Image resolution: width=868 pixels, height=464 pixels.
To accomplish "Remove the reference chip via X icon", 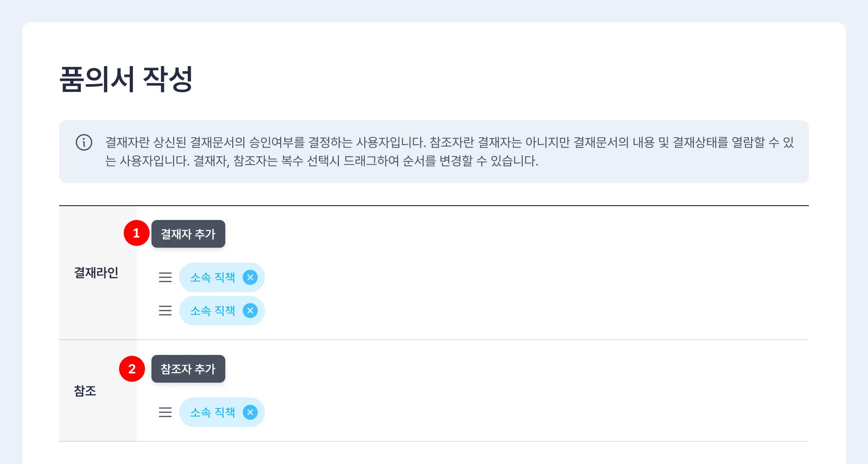I will (x=250, y=412).
